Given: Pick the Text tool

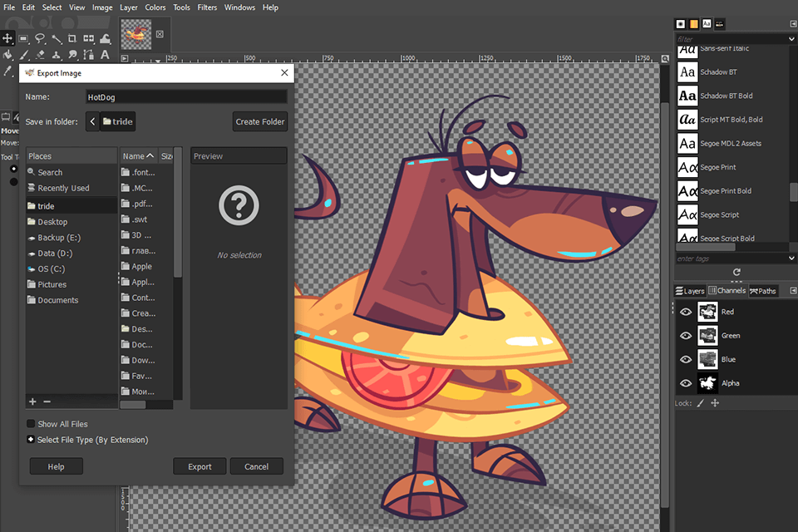Looking at the screenshot, I should pyautogui.click(x=105, y=55).
